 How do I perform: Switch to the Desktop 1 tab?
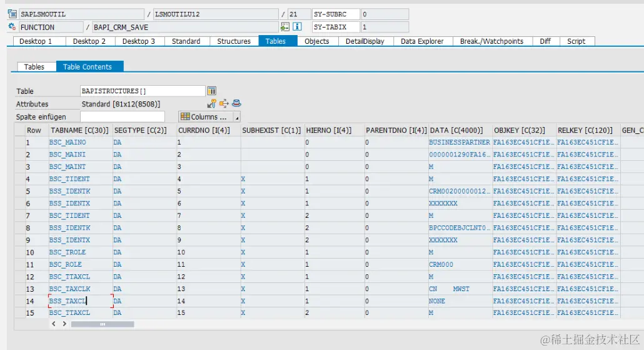pos(39,41)
